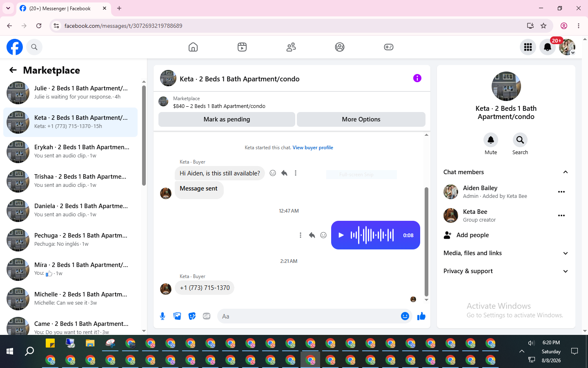The width and height of the screenshot is (588, 368).
Task: Reply to the audio clip message
Action: 312,235
